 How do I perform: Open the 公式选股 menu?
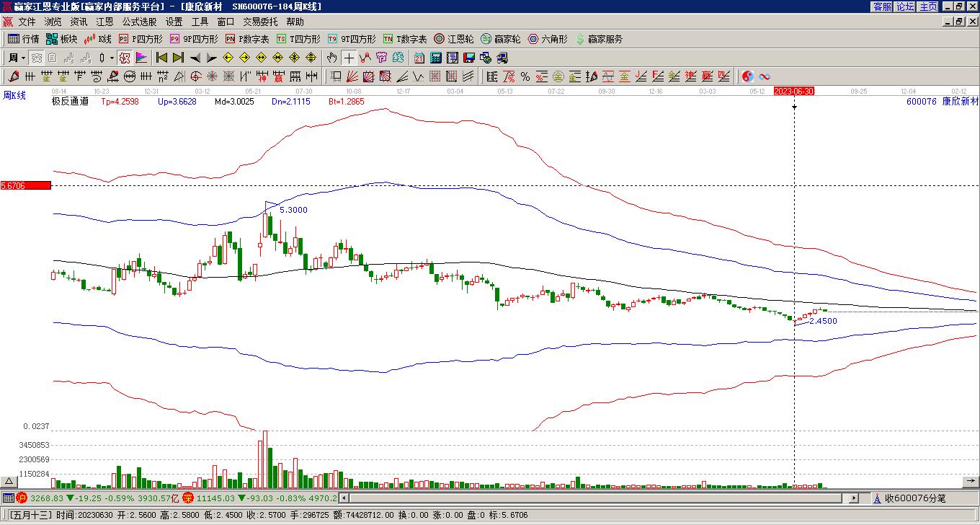tap(139, 22)
